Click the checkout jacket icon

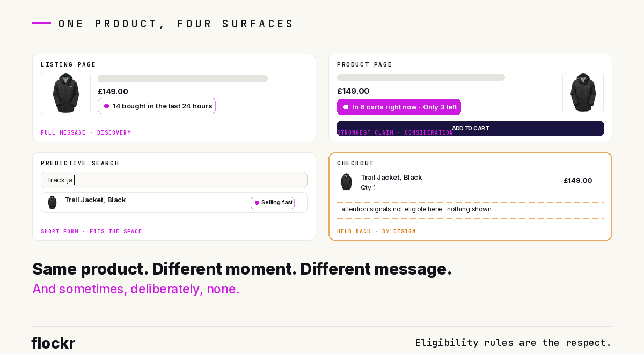click(x=346, y=182)
